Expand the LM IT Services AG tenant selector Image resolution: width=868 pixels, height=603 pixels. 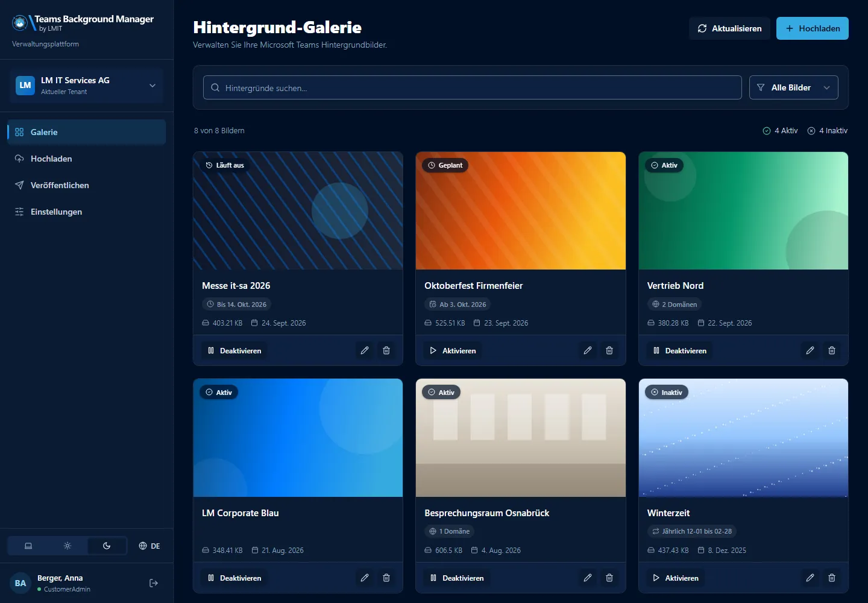[87, 86]
